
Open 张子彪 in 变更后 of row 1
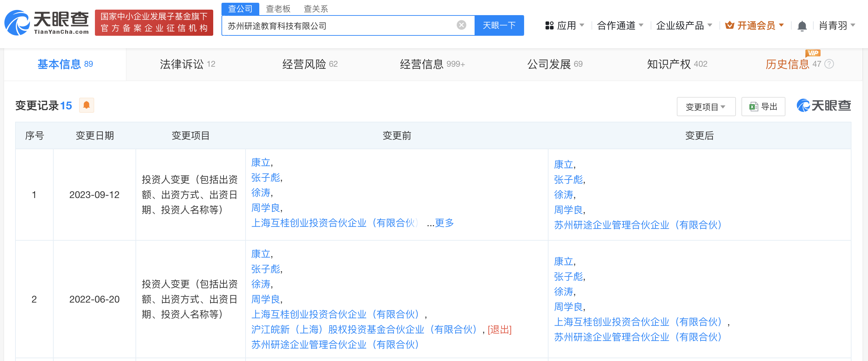pyautogui.click(x=568, y=179)
